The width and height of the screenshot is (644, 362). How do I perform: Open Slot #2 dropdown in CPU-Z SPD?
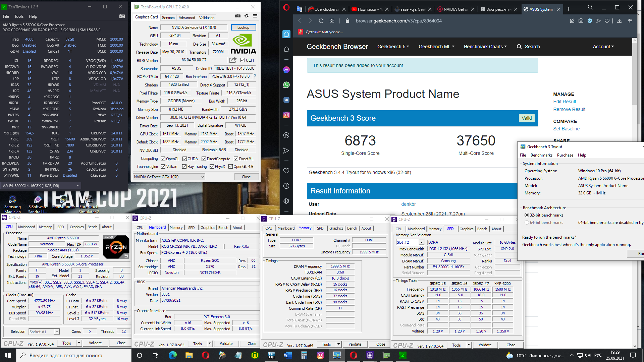click(410, 242)
